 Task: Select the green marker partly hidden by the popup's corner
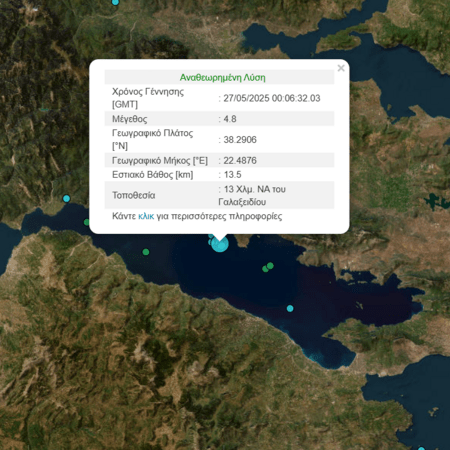pos(87,222)
